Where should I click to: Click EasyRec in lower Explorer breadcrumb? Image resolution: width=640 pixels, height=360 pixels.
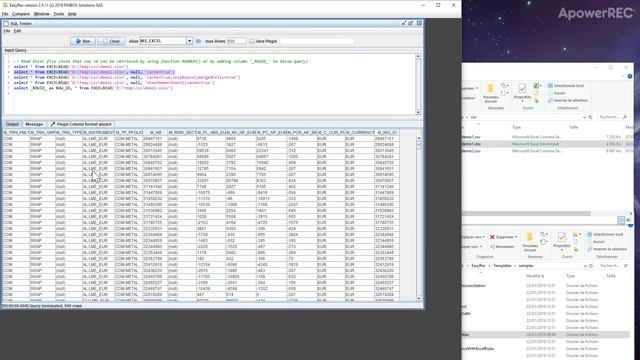click(478, 266)
